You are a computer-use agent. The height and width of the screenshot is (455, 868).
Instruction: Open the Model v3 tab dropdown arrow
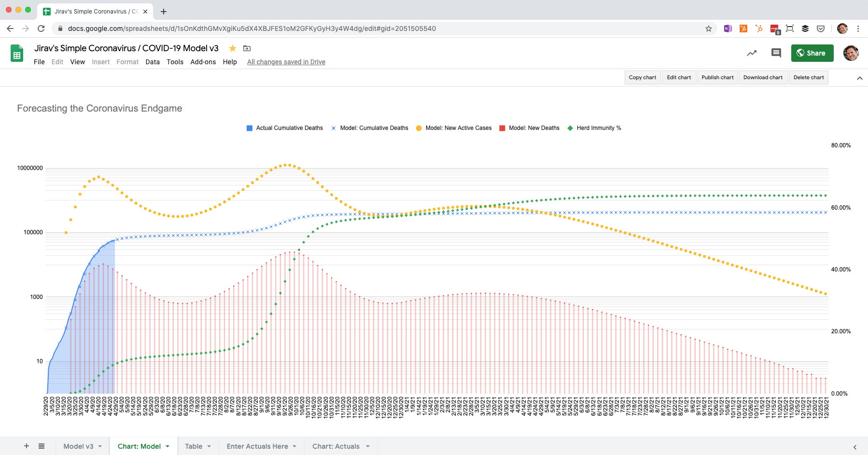100,446
